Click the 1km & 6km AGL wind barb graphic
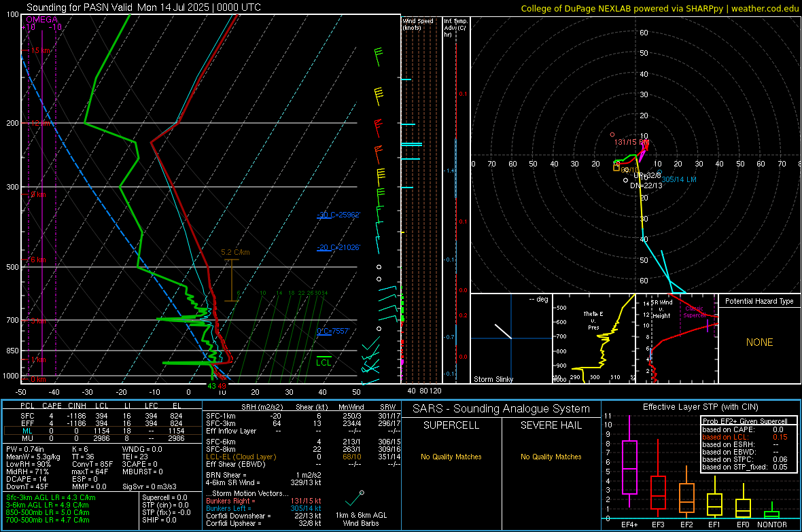 [x=354, y=498]
